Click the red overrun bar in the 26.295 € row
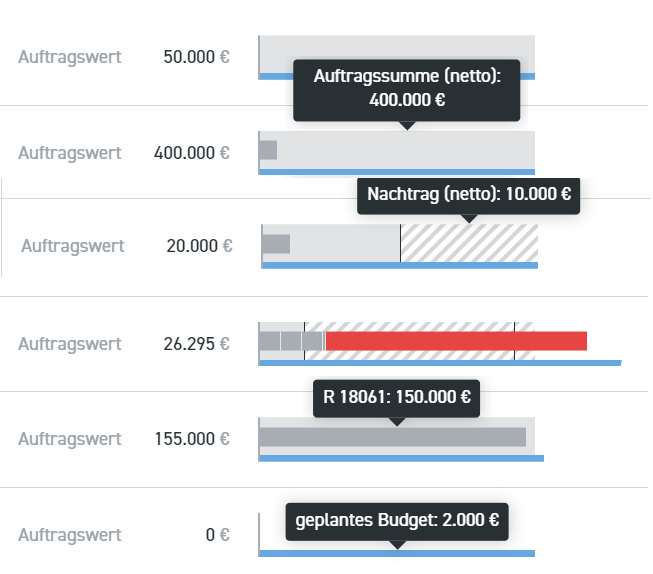Image resolution: width=653 pixels, height=574 pixels. click(x=456, y=341)
